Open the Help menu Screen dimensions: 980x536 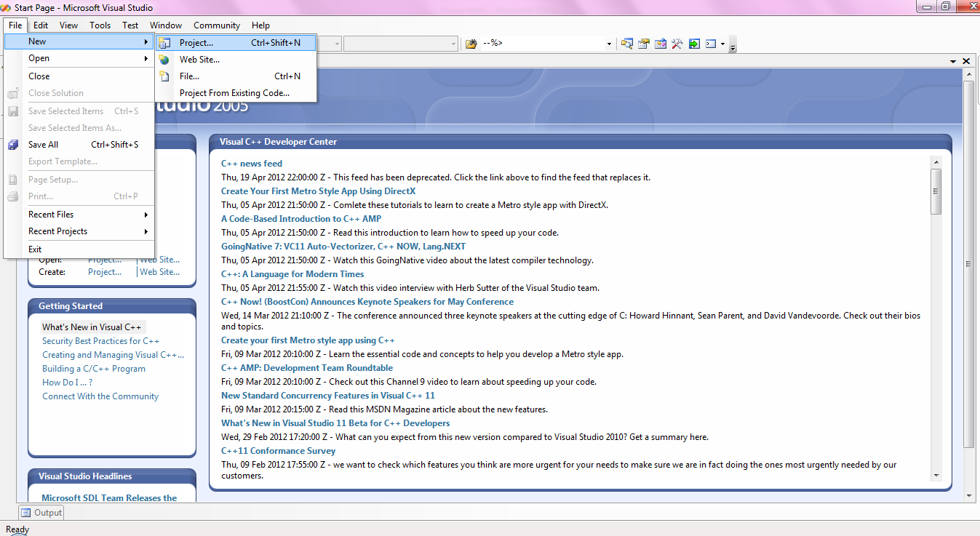(260, 25)
